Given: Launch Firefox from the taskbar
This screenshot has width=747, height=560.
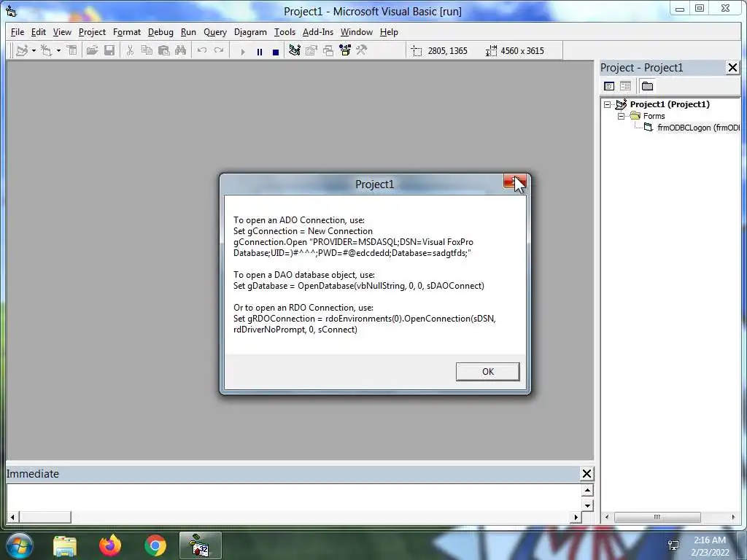Looking at the screenshot, I should pos(110,545).
